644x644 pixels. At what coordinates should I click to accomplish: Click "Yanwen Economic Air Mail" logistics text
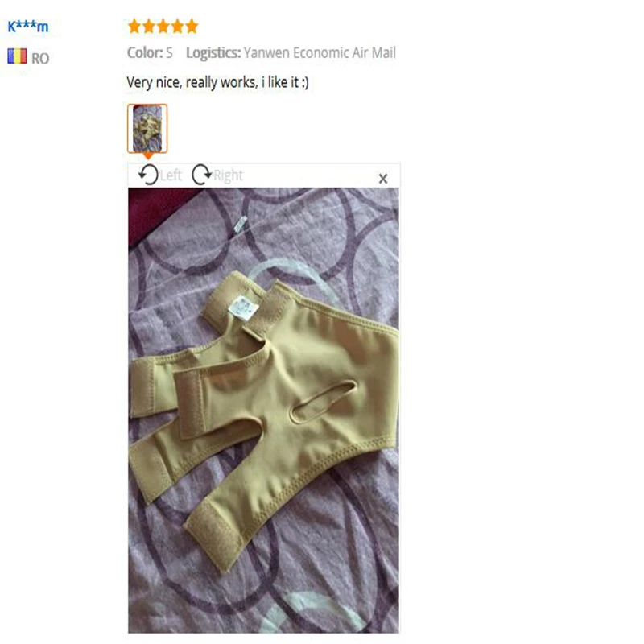pyautogui.click(x=320, y=52)
